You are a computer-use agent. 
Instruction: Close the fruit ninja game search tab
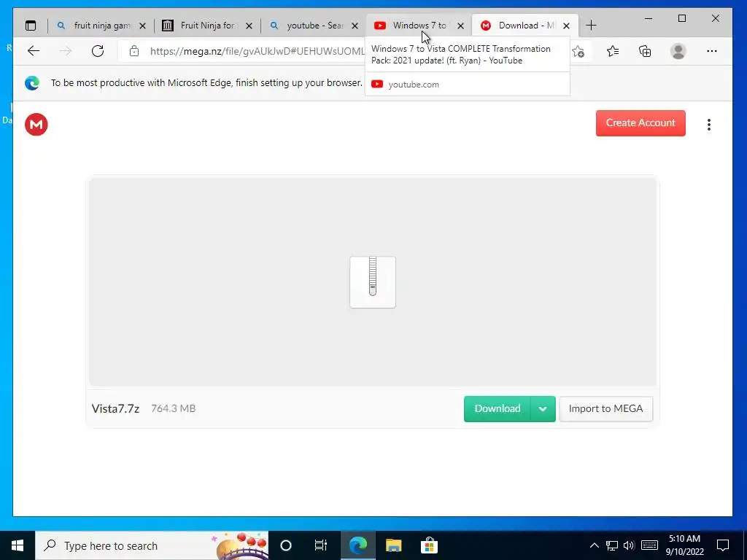[142, 26]
